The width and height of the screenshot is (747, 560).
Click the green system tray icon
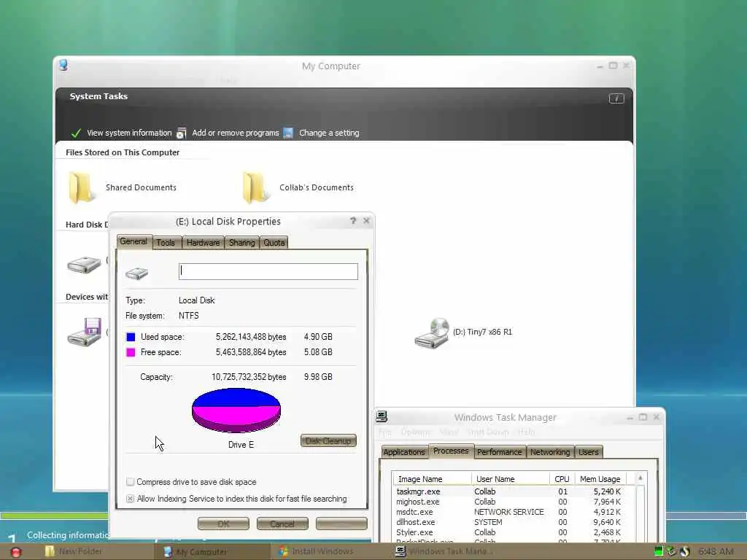[659, 551]
